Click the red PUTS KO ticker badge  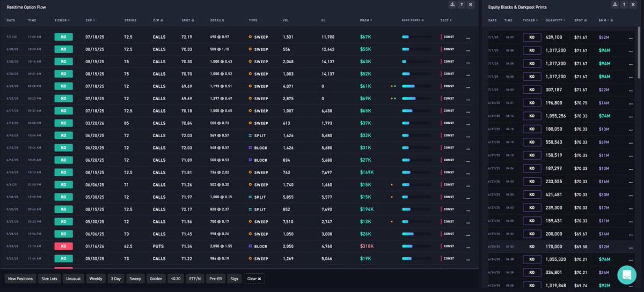click(x=63, y=246)
